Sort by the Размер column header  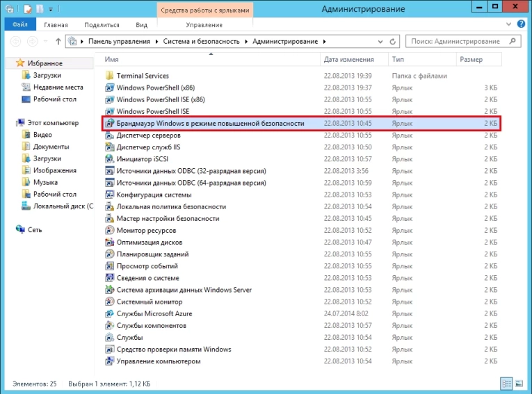[x=478, y=59]
